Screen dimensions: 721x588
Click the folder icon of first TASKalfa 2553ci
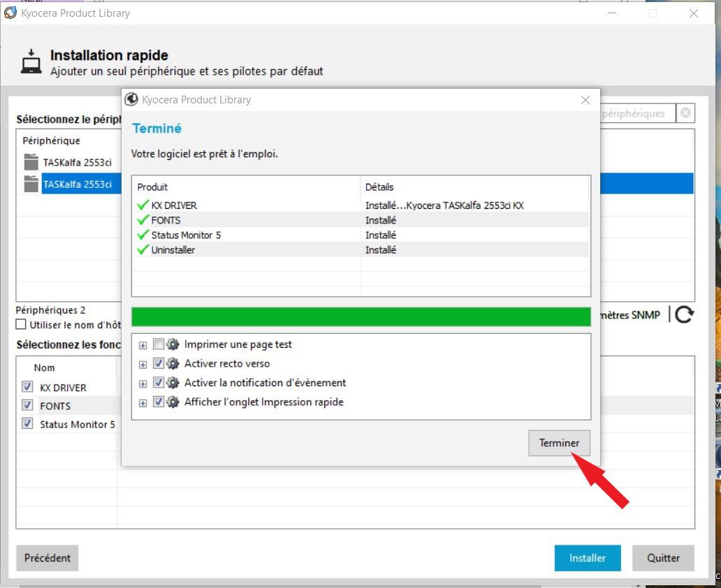coord(31,163)
